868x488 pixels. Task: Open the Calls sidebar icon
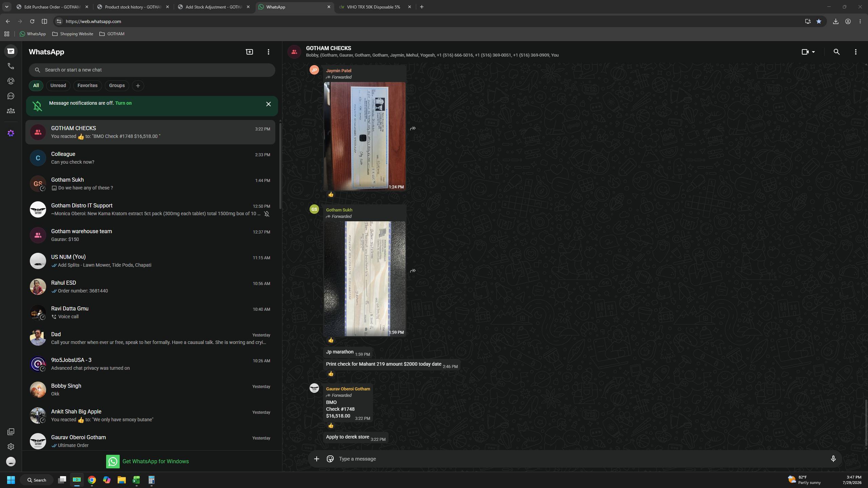pyautogui.click(x=11, y=66)
